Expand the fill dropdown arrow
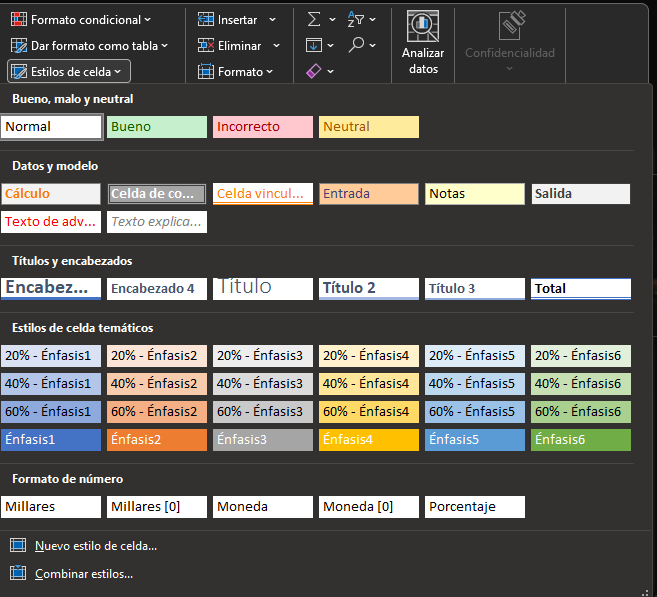The image size is (657, 597). click(330, 45)
